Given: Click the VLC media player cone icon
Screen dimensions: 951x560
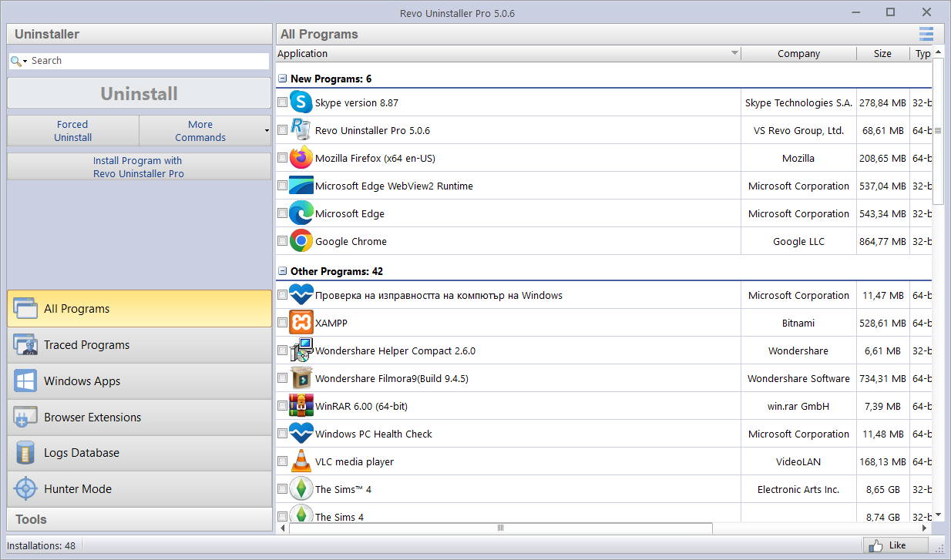Looking at the screenshot, I should pyautogui.click(x=301, y=461).
